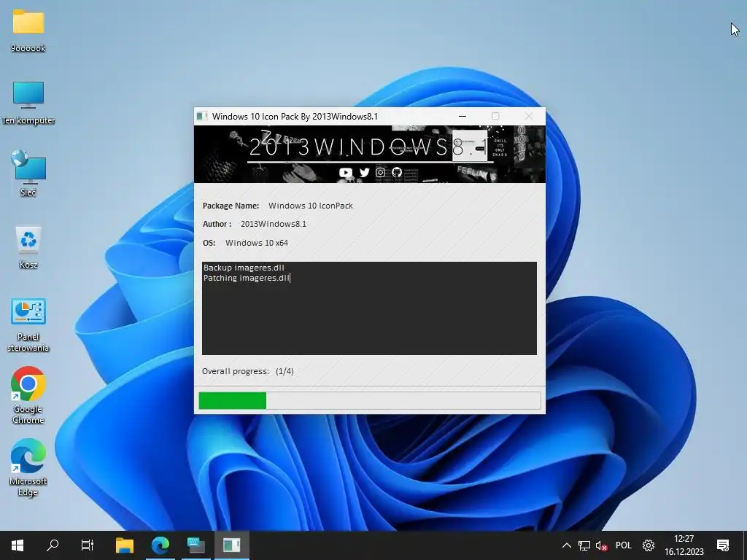Open the network status tray icon
This screenshot has width=747, height=560.
(x=584, y=545)
